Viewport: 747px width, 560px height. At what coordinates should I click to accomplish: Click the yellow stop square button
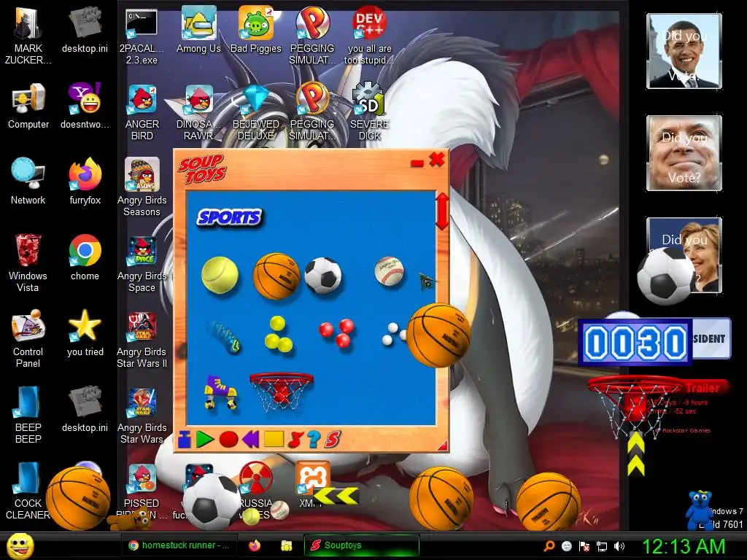tap(274, 438)
